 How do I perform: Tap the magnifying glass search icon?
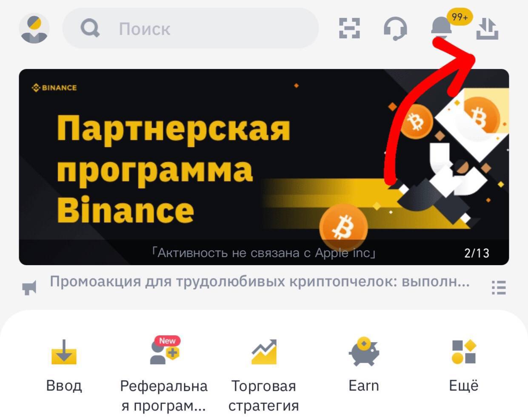(90, 29)
